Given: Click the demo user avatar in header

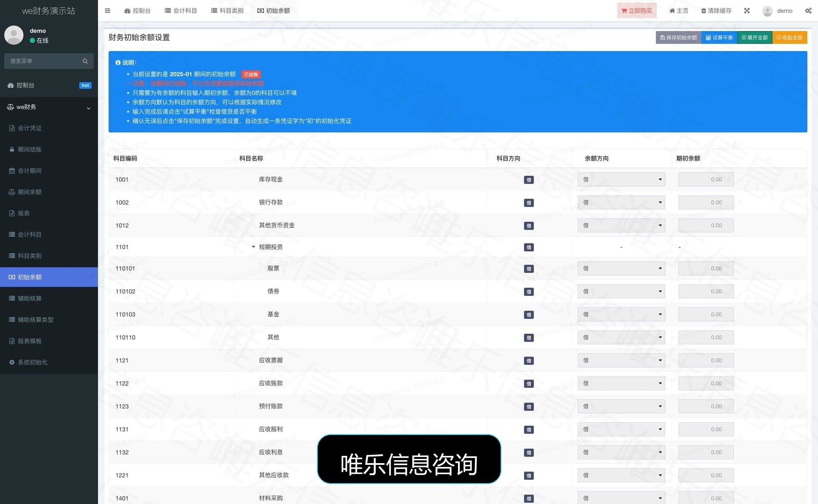Looking at the screenshot, I should tap(767, 11).
